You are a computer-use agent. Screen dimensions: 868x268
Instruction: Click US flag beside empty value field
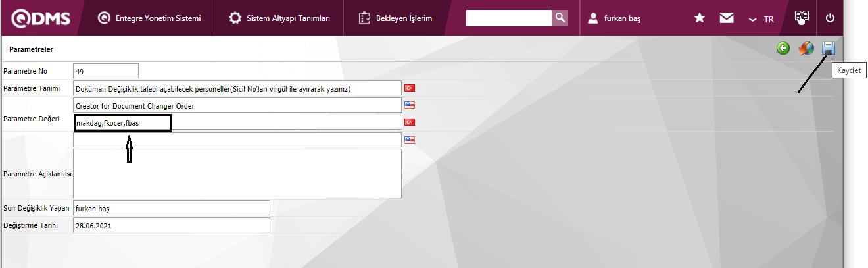click(410, 140)
